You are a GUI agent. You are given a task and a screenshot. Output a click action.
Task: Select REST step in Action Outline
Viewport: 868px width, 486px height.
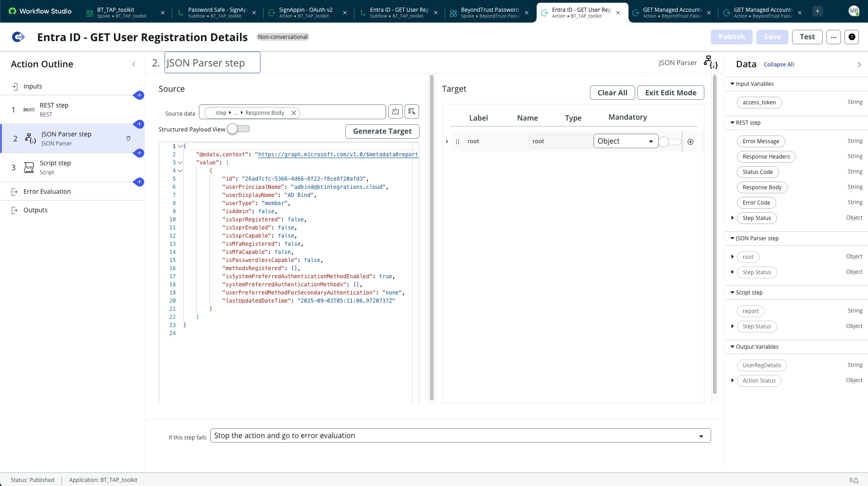click(x=72, y=110)
